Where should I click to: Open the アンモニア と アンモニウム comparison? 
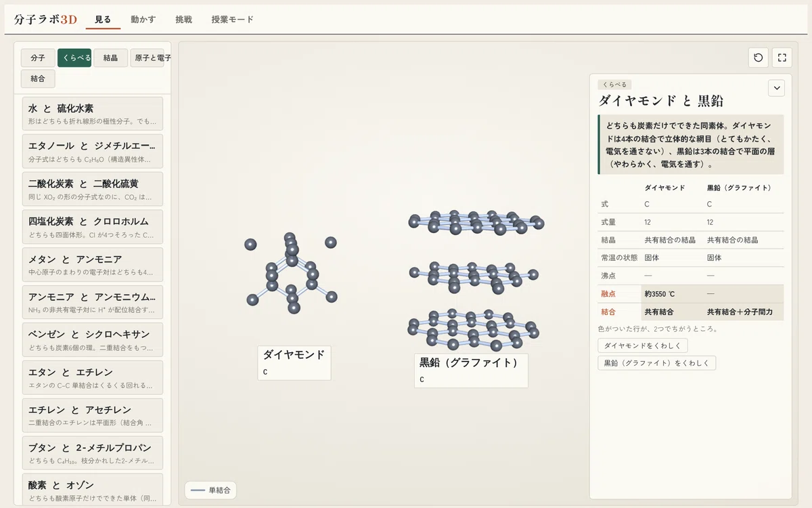pos(93,302)
